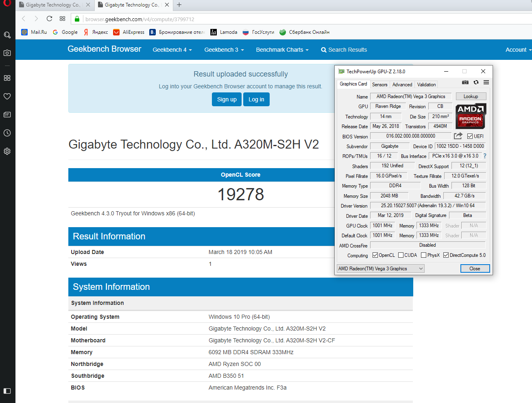Open Lamoda bookmark
Viewport: 532px width, 403px height.
[224, 32]
